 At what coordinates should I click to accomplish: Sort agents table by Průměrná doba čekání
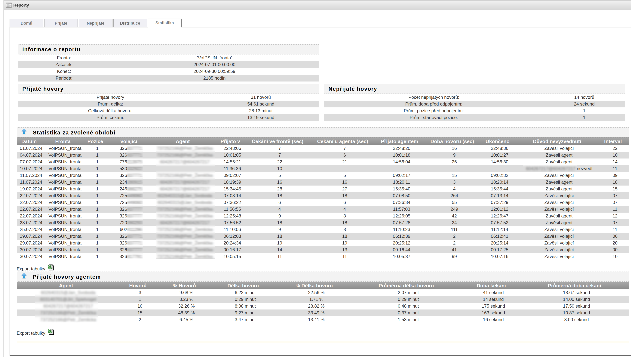click(575, 286)
